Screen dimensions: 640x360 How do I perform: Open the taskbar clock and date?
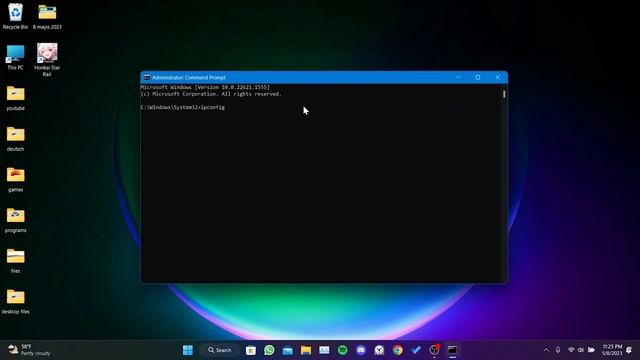[612, 350]
